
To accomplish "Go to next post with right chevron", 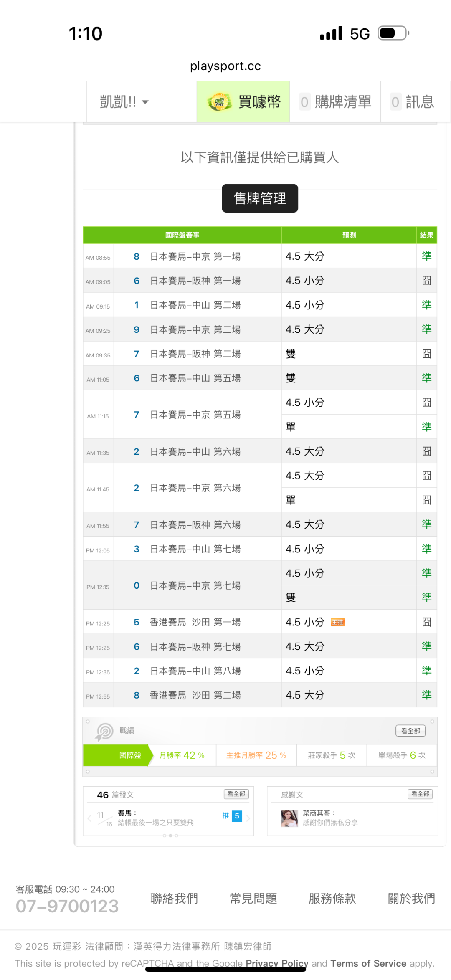I will [x=248, y=818].
